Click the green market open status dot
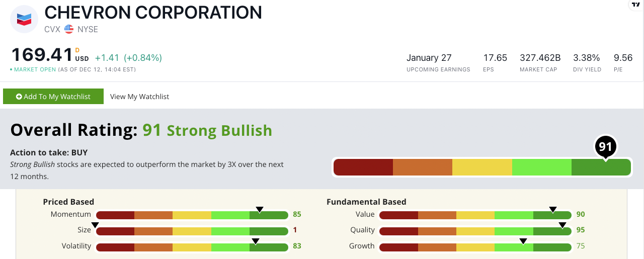 tap(11, 69)
